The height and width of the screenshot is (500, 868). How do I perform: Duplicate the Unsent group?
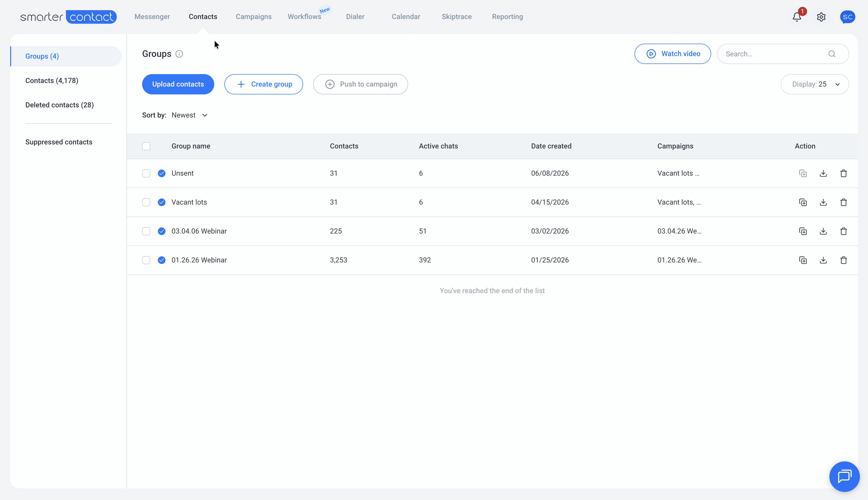pos(803,173)
